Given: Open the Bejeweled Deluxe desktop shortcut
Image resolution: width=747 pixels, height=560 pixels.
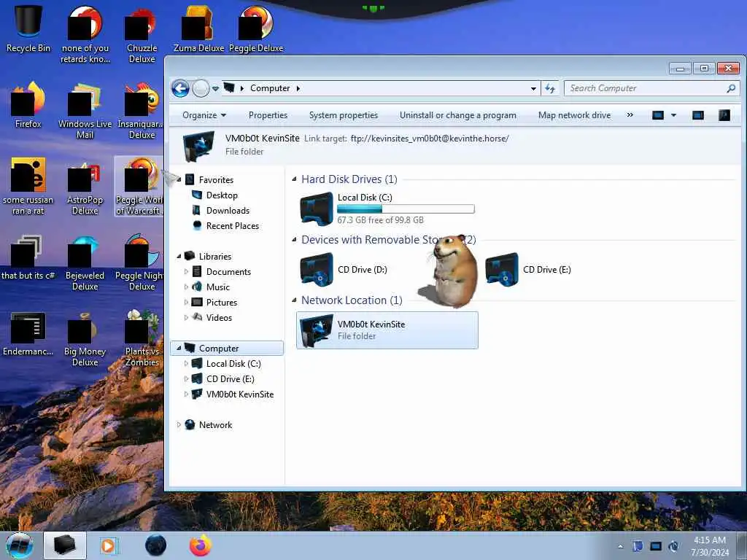Looking at the screenshot, I should (85, 262).
